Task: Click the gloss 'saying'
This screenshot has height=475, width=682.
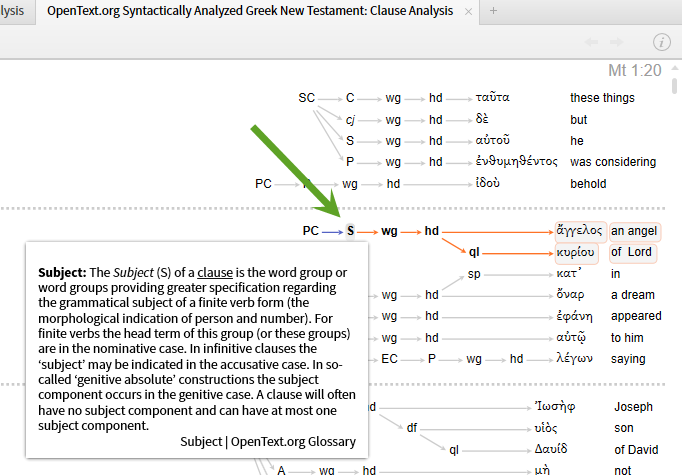Action: tap(628, 359)
